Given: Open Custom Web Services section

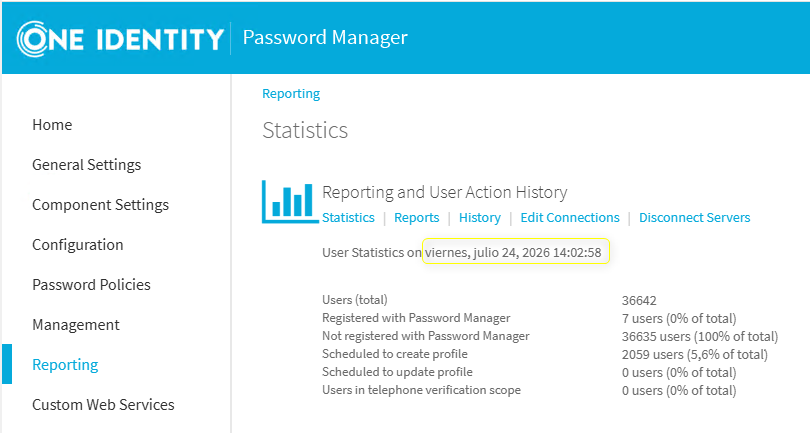Looking at the screenshot, I should 103,404.
